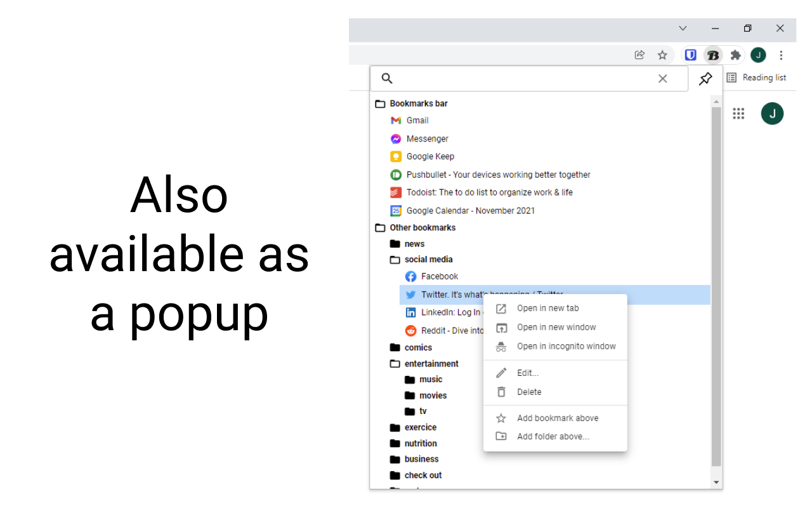Screen dimensions: 812x508
Task: Open the Reddit bookmark
Action: (x=443, y=331)
